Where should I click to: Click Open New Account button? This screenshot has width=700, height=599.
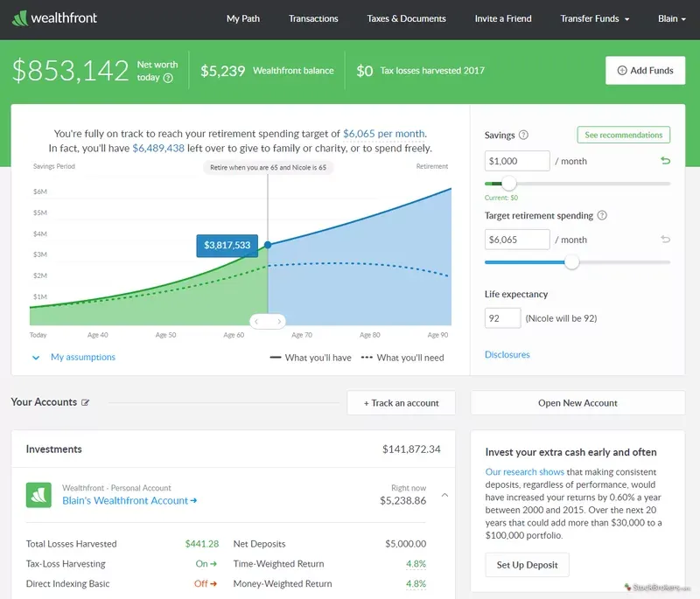(577, 403)
